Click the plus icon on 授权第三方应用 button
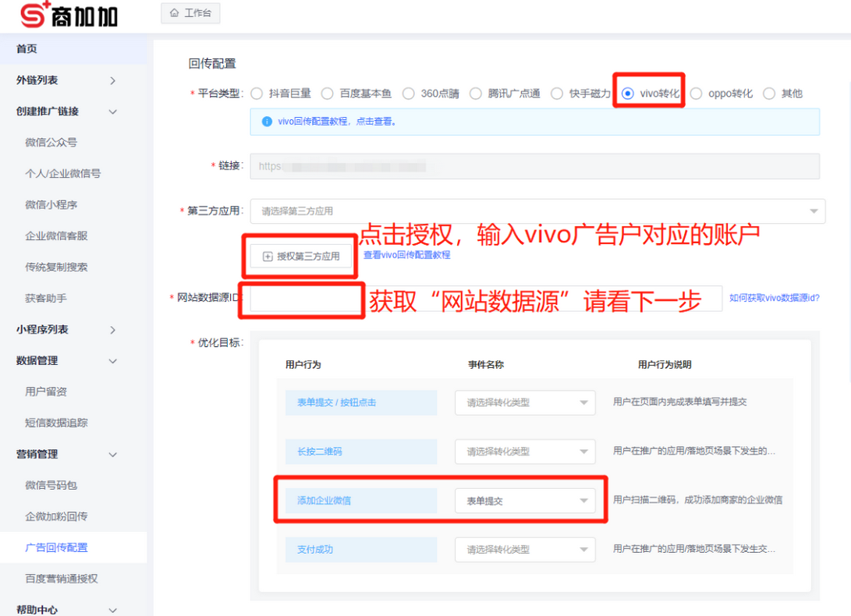 tap(268, 257)
